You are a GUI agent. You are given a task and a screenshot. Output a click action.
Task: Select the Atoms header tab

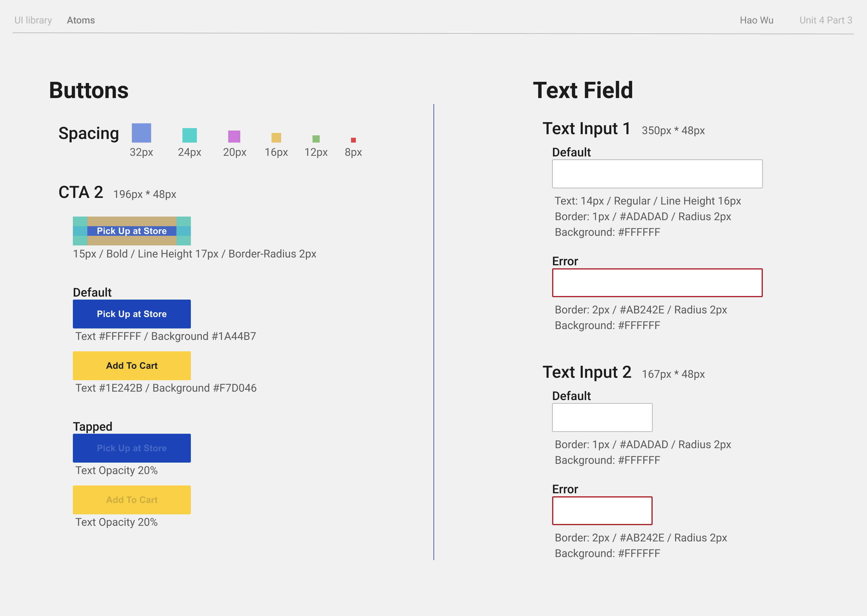81,20
